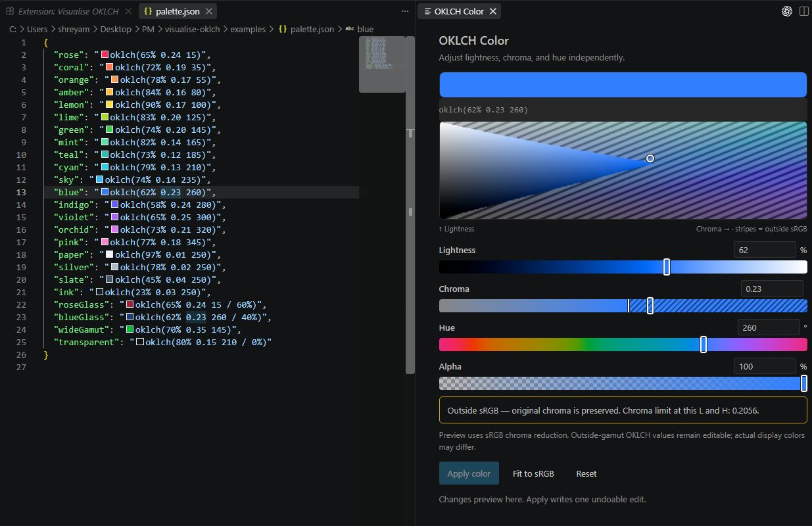The image size is (812, 526).
Task: Click the cyan color swatch
Action: pyautogui.click(x=105, y=167)
